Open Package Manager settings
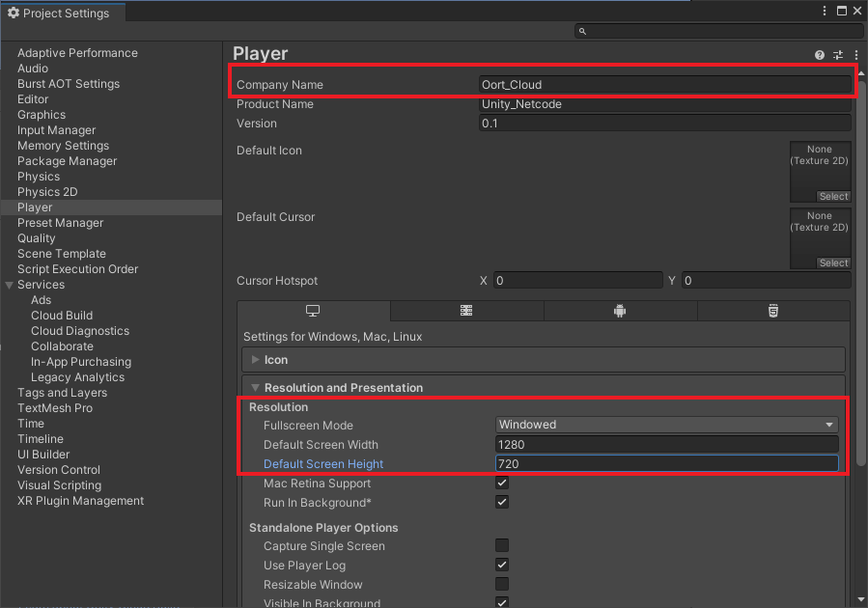Screen dimensions: 868x608 click(x=67, y=161)
